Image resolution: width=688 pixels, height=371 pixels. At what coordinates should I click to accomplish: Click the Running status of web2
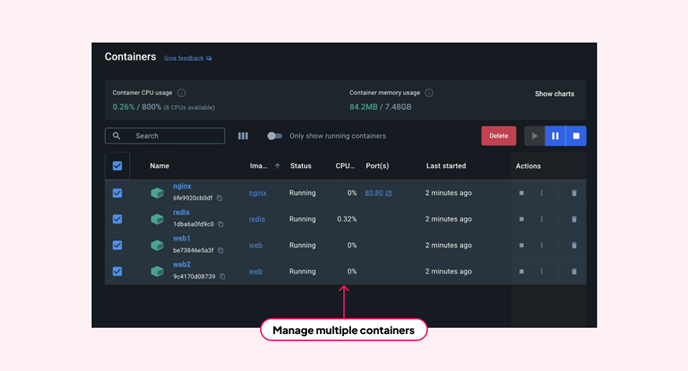point(302,271)
